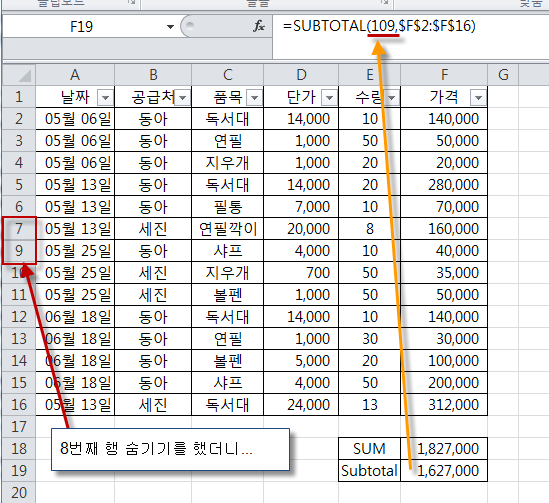Click the 샤프 cell in row 9
Screen dimensions: 549x503
[x=228, y=251]
